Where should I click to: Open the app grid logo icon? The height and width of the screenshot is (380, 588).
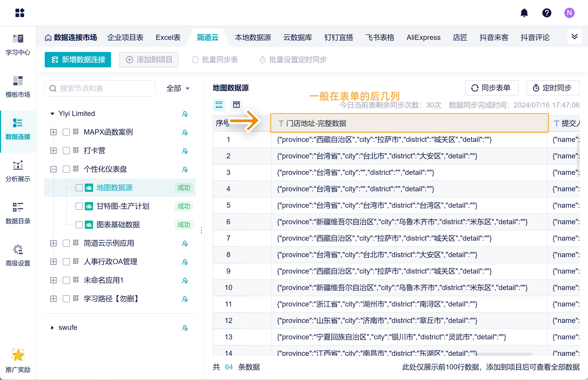pyautogui.click(x=20, y=13)
